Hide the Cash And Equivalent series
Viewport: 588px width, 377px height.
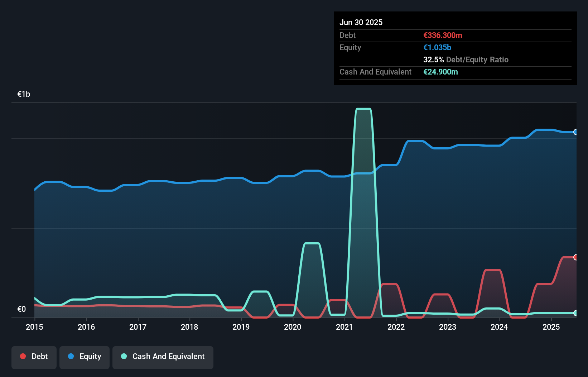(163, 357)
